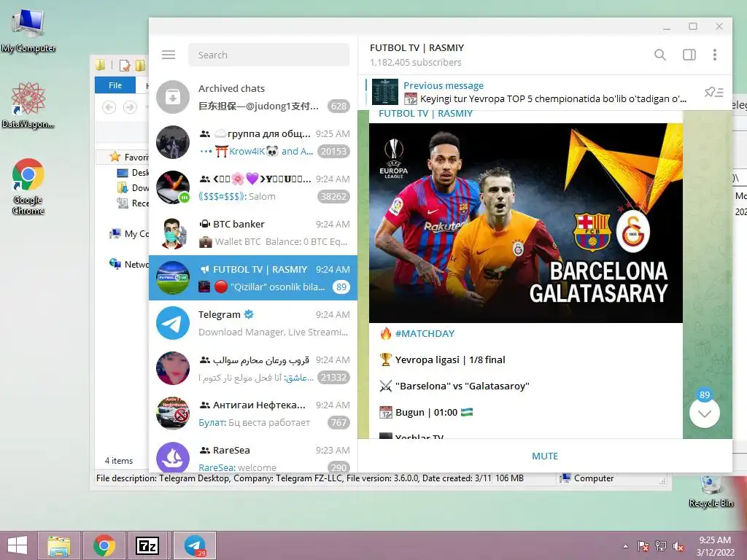The height and width of the screenshot is (560, 747).
Task: Open the My Computer desktop icon
Action: (28, 31)
